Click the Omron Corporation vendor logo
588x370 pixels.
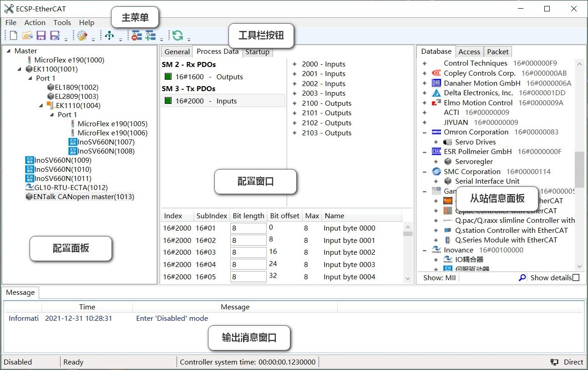click(436, 132)
